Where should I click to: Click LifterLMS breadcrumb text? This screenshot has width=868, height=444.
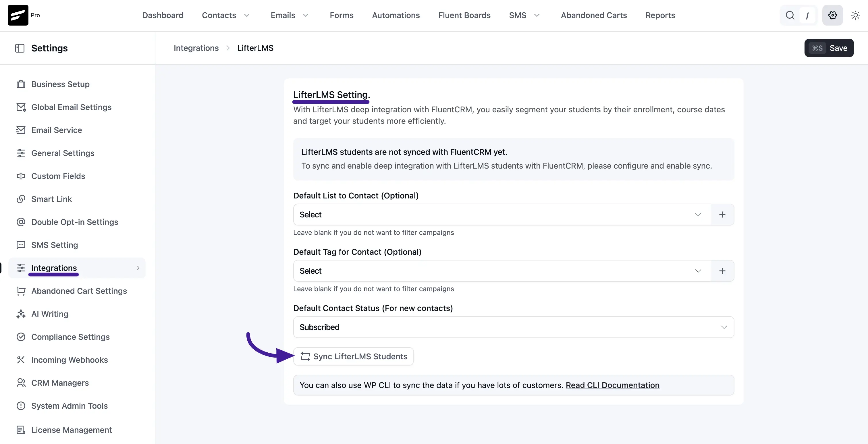click(255, 48)
